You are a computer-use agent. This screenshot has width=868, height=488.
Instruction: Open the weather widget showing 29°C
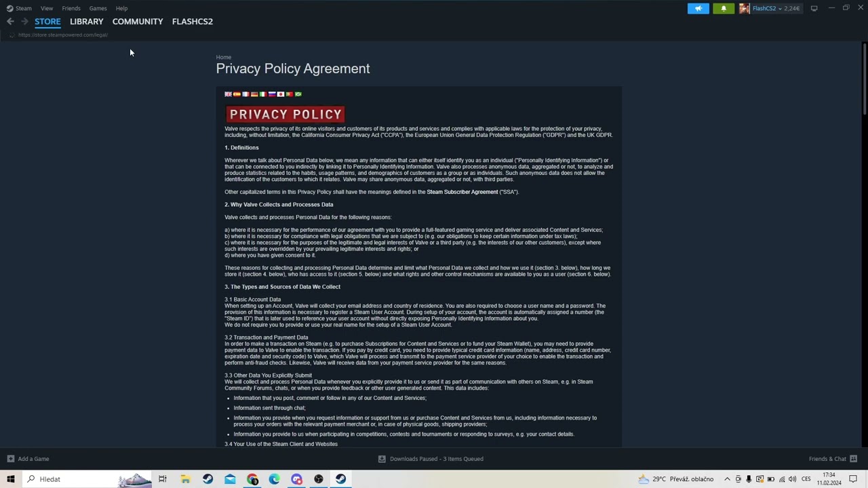676,479
